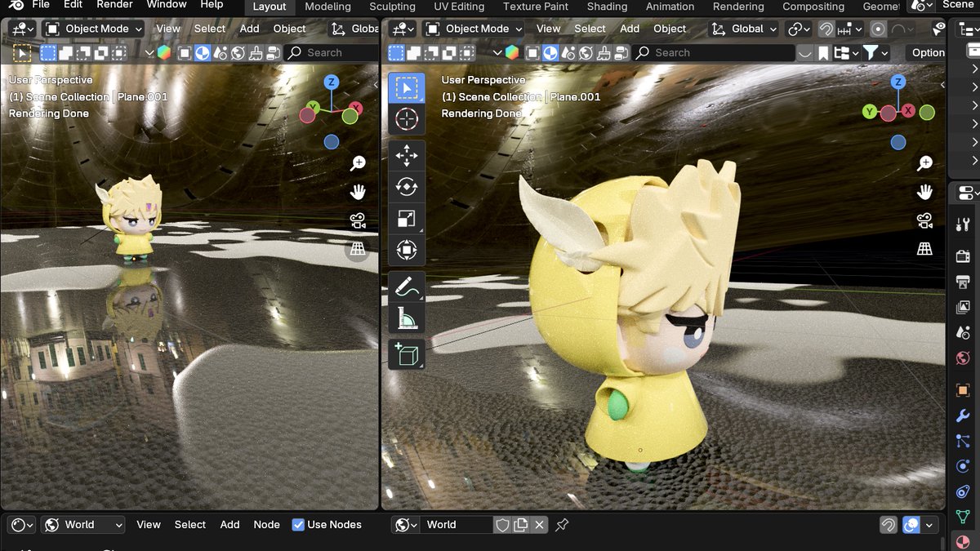Activate the Rotate tool
Image resolution: width=980 pixels, height=551 pixels.
(x=406, y=187)
